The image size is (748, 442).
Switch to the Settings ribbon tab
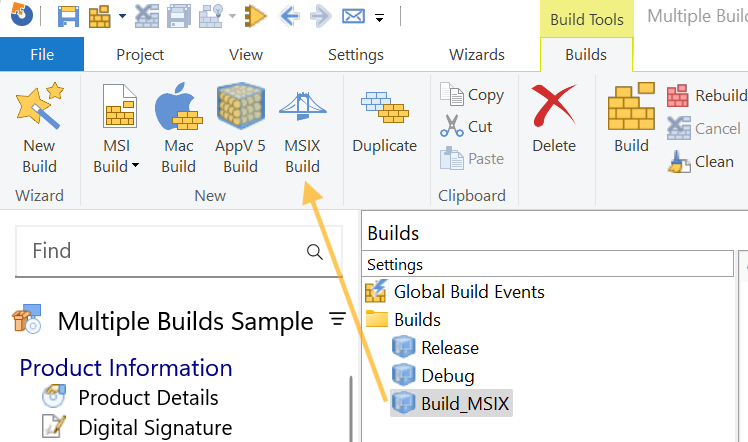pyautogui.click(x=356, y=54)
